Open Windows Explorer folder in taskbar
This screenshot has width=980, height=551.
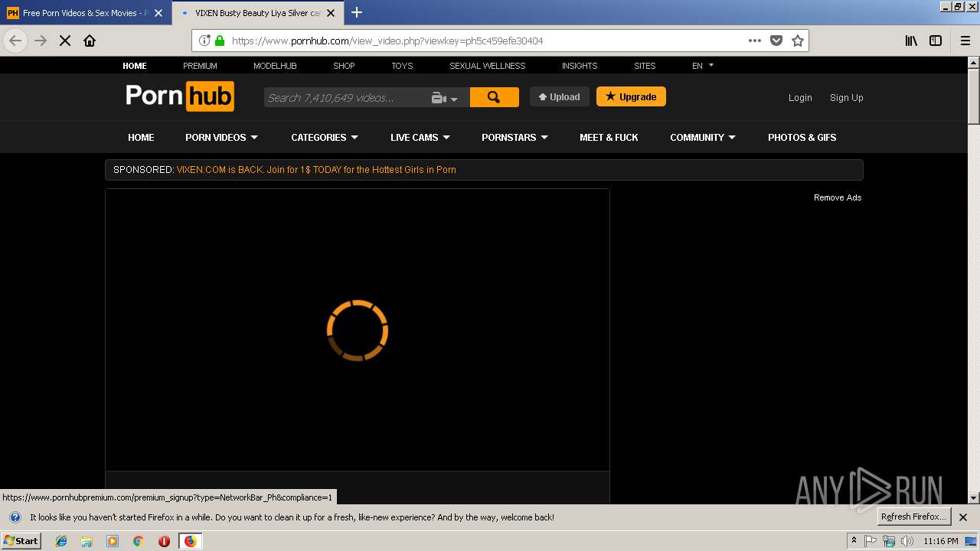pos(87,541)
